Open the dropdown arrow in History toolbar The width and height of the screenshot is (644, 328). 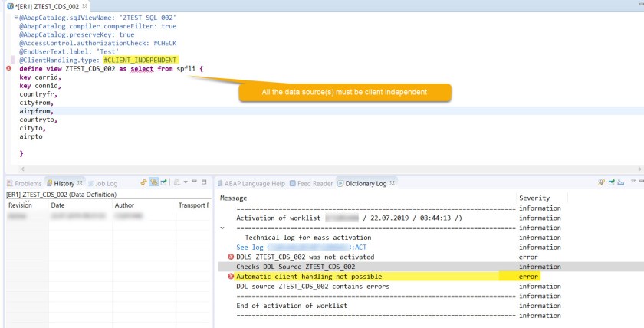(x=184, y=183)
